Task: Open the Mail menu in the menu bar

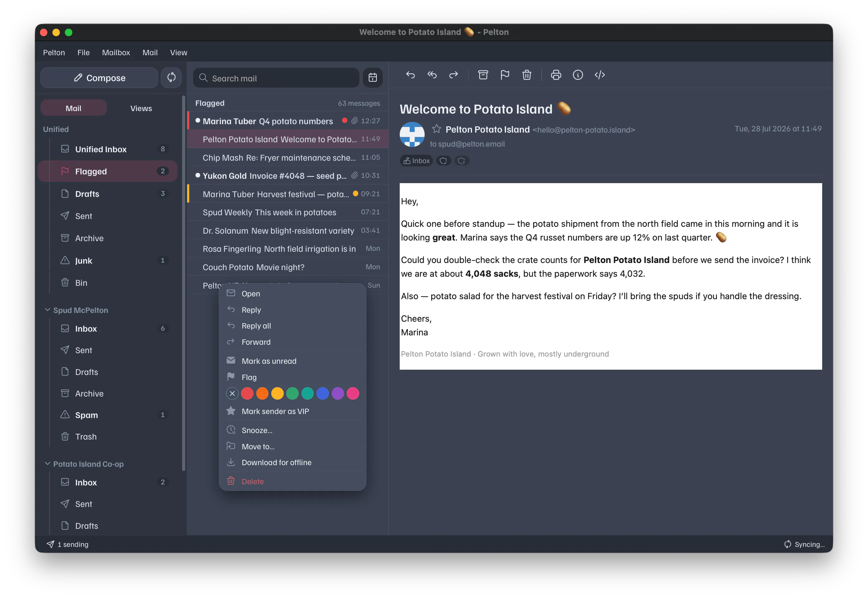Action: coord(150,52)
